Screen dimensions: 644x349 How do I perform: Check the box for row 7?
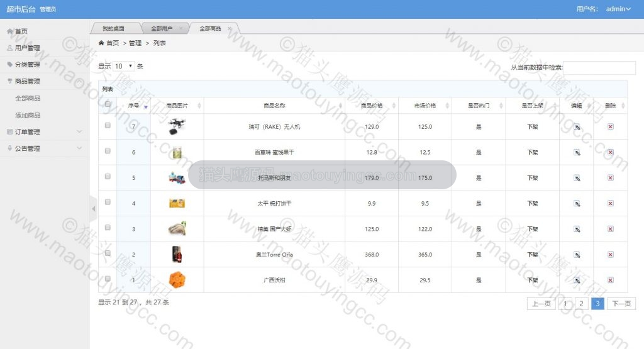(x=108, y=125)
